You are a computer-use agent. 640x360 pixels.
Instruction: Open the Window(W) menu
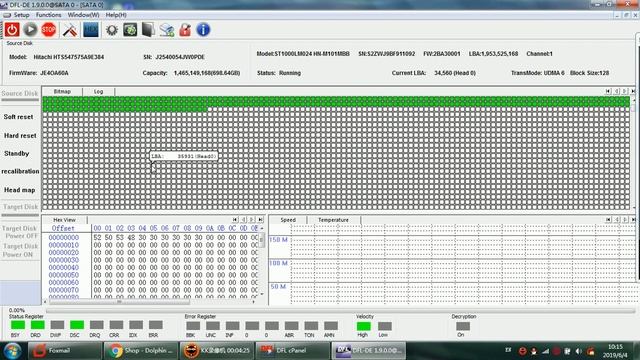tap(83, 15)
